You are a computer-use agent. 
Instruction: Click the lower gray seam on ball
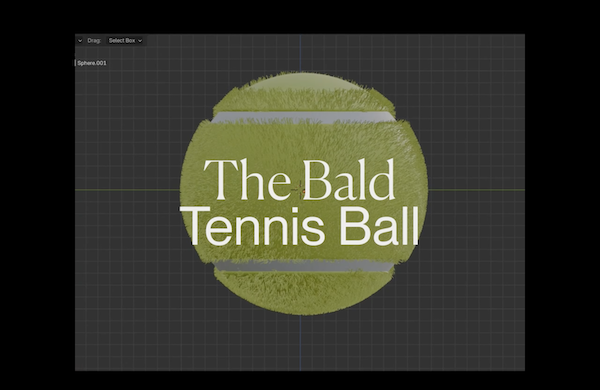[x=302, y=266]
